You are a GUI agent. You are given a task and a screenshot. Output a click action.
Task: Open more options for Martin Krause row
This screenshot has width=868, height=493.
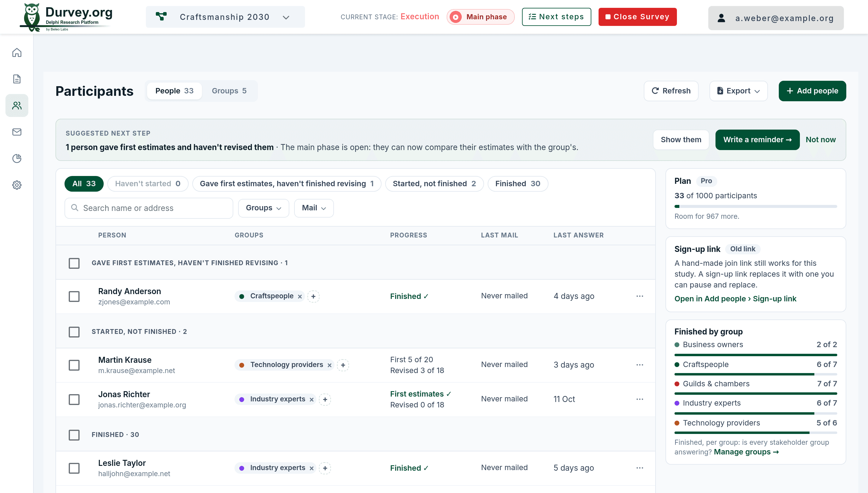tap(640, 365)
